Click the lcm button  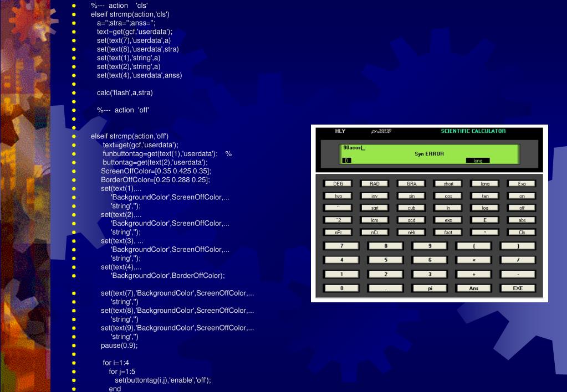point(375,220)
